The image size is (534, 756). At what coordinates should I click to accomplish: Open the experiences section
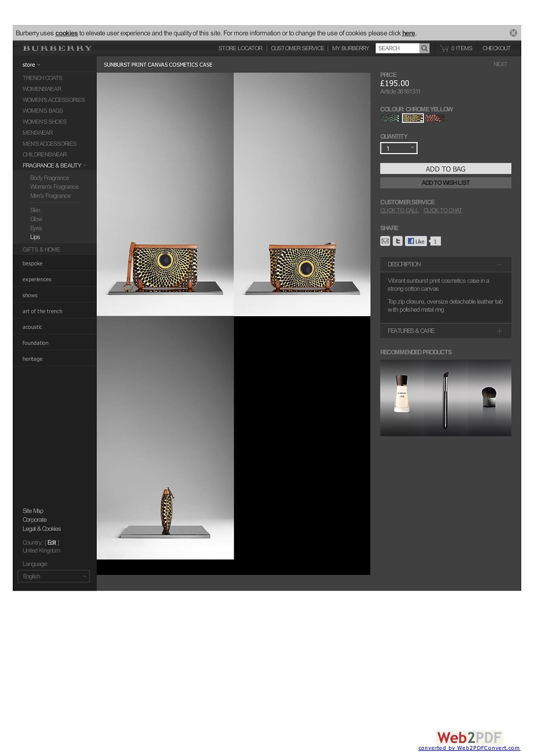(37, 279)
